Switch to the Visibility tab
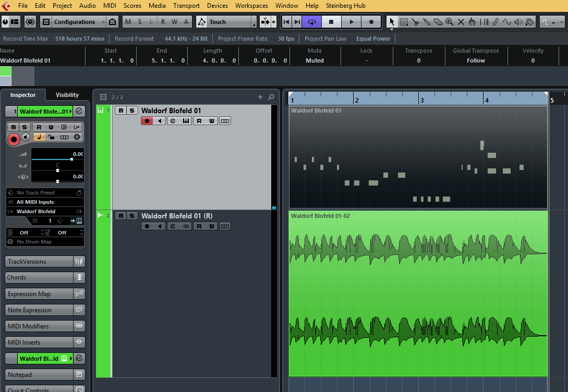Image resolution: width=568 pixels, height=392 pixels. [67, 95]
